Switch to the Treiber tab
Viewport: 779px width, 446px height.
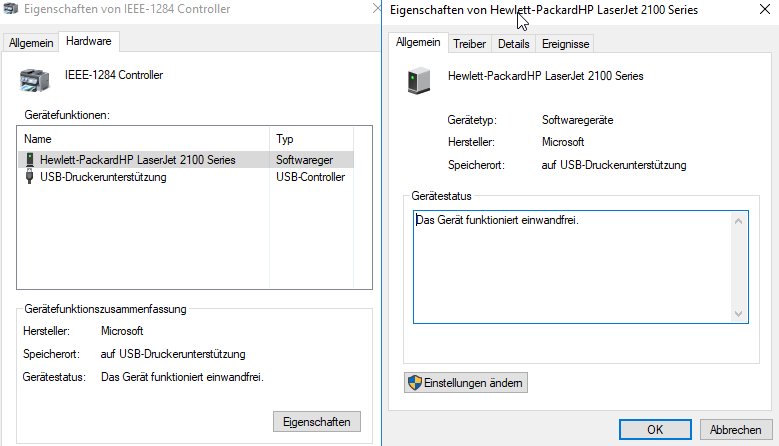pyautogui.click(x=469, y=44)
